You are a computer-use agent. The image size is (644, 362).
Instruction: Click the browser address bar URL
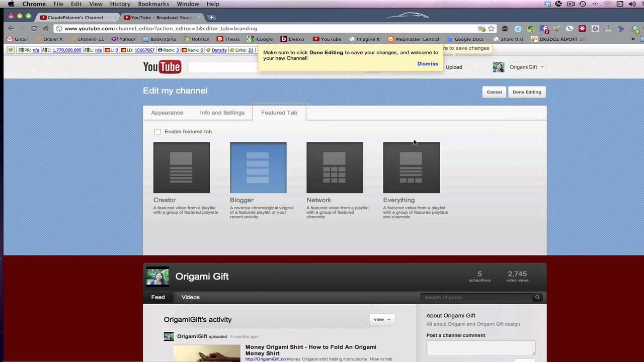[160, 29]
